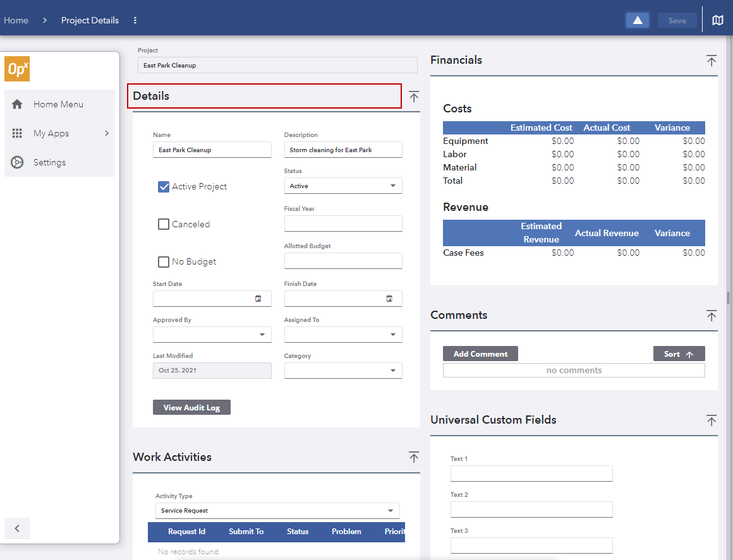Open the Status dropdown
This screenshot has width=733, height=560.
point(343,186)
